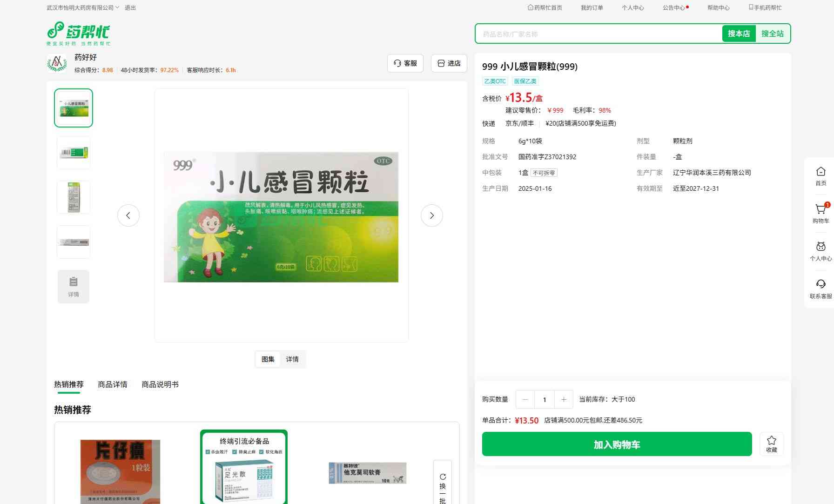
Task: Toggle search scope to 搜全站
Action: pyautogui.click(x=772, y=34)
